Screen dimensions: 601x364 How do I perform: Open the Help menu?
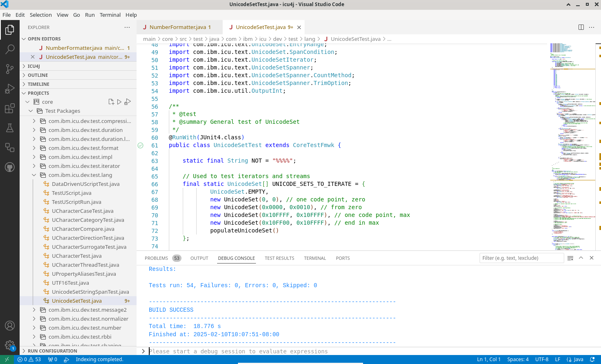[131, 15]
